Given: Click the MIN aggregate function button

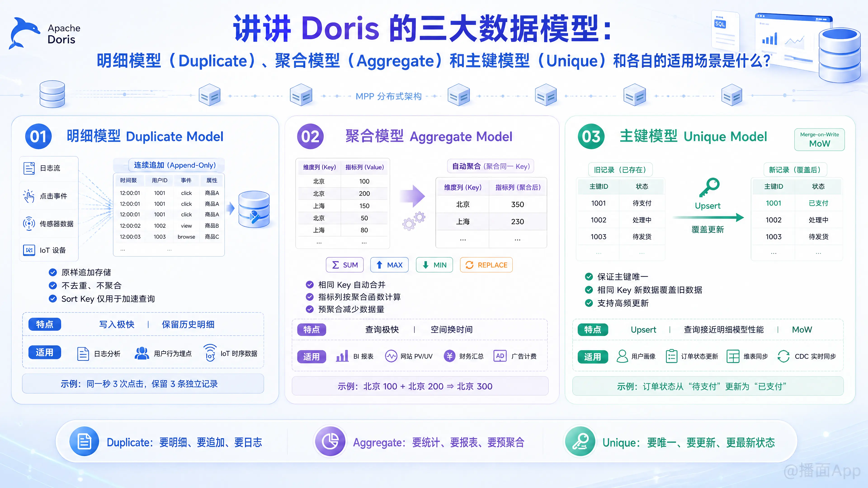Looking at the screenshot, I should click(x=434, y=265).
